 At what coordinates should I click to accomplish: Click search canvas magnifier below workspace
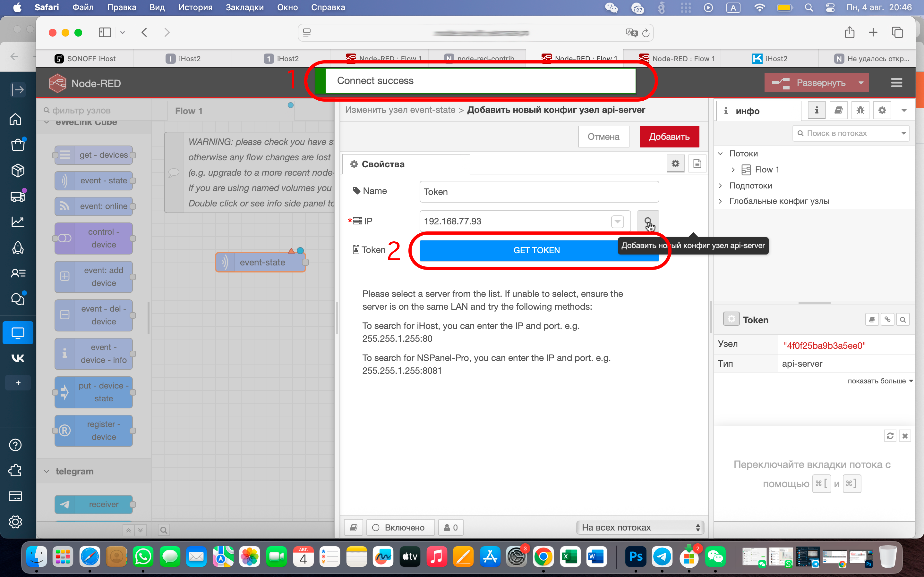tap(164, 530)
